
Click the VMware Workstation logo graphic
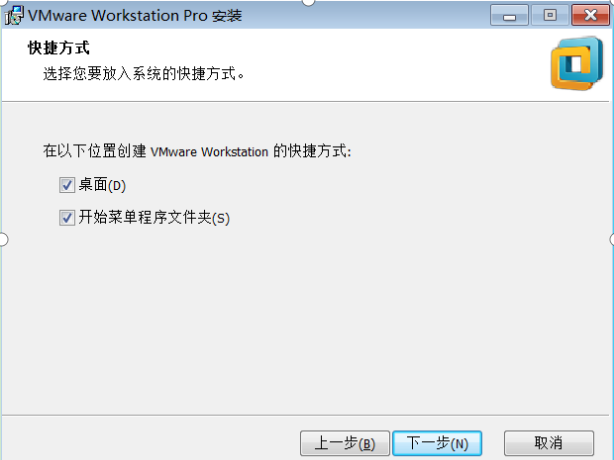[577, 64]
